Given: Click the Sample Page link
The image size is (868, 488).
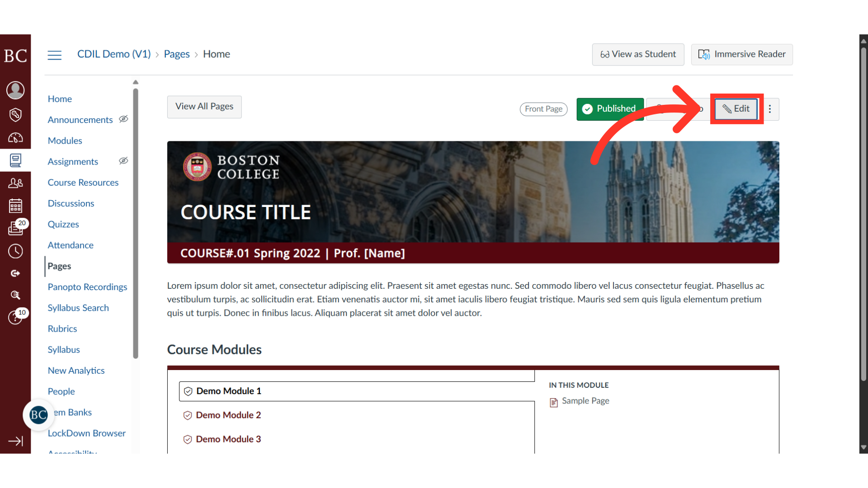Looking at the screenshot, I should coord(585,400).
